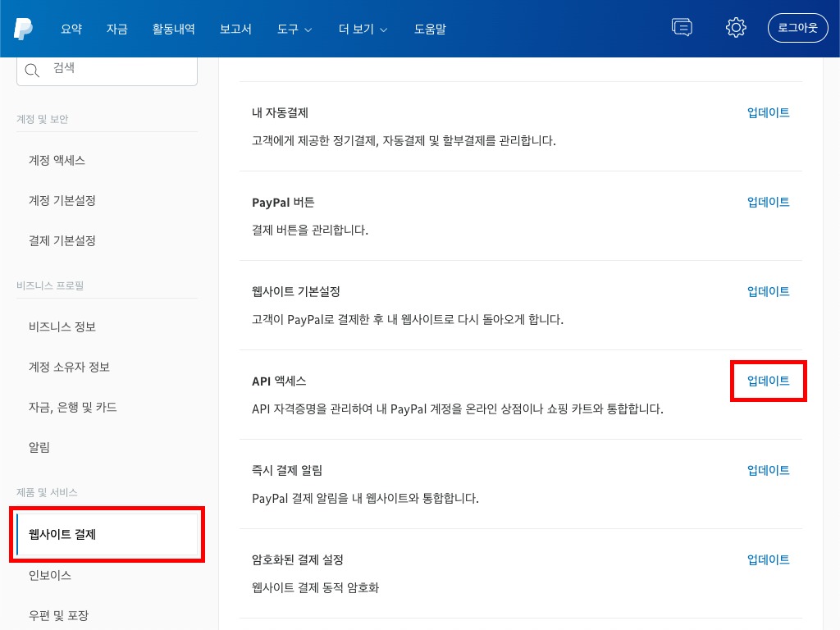This screenshot has width=840, height=630.
Task: Expand the 더 보기 dropdown menu
Action: (363, 29)
